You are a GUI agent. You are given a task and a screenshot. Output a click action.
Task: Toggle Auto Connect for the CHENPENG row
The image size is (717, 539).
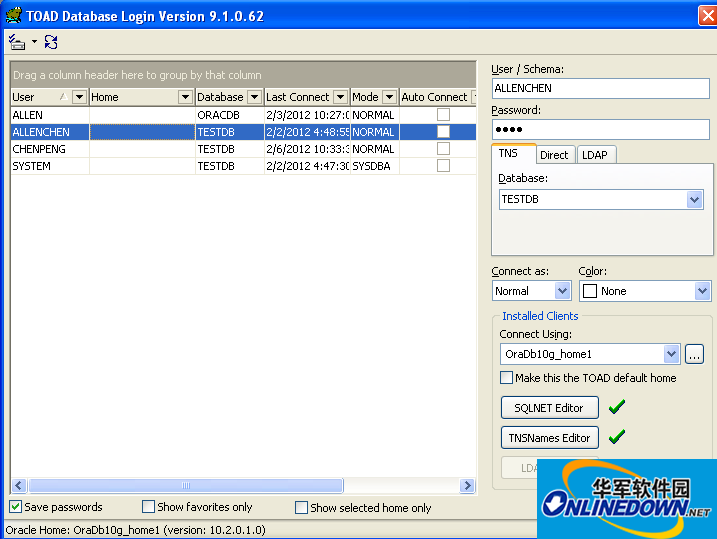pyautogui.click(x=443, y=149)
